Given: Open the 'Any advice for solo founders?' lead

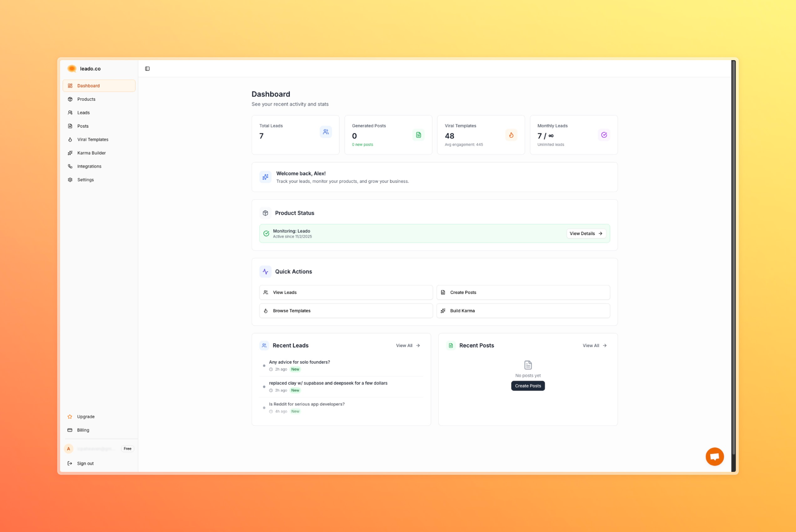Looking at the screenshot, I should point(299,362).
